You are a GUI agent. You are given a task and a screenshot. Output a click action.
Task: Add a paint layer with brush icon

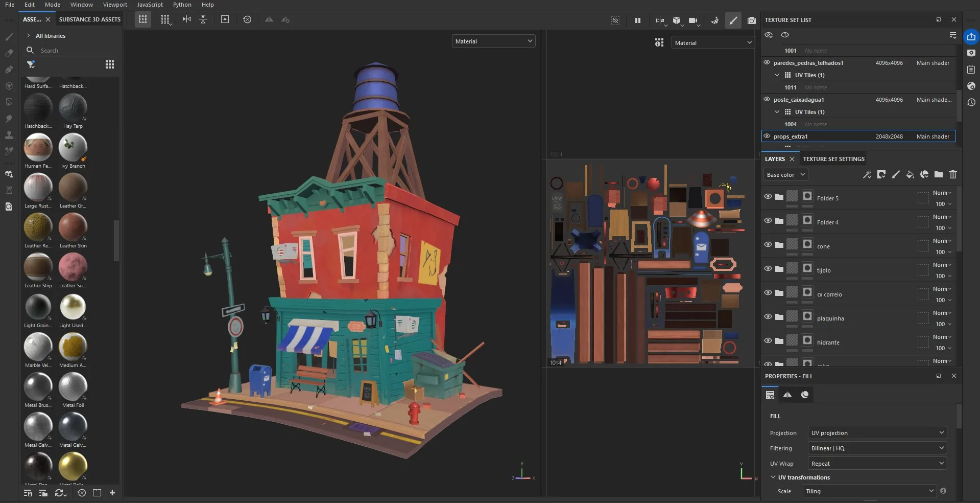coord(896,175)
